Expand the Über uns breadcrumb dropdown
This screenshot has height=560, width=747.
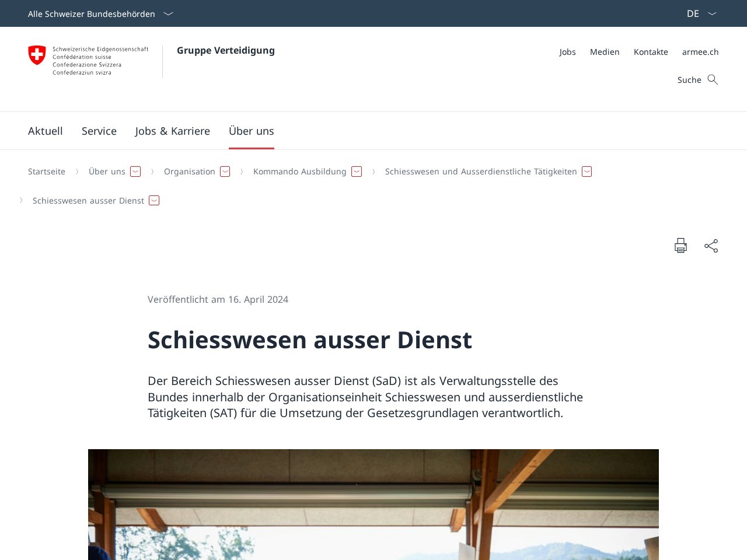tap(135, 171)
